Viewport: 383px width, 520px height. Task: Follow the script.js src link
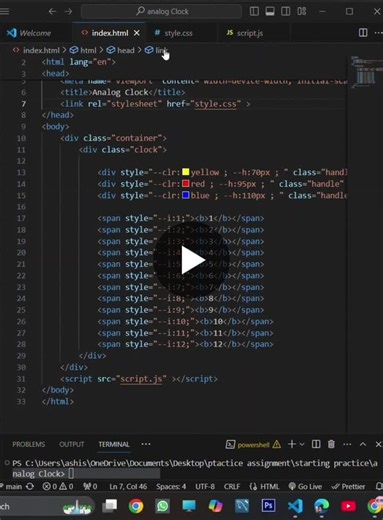141,379
